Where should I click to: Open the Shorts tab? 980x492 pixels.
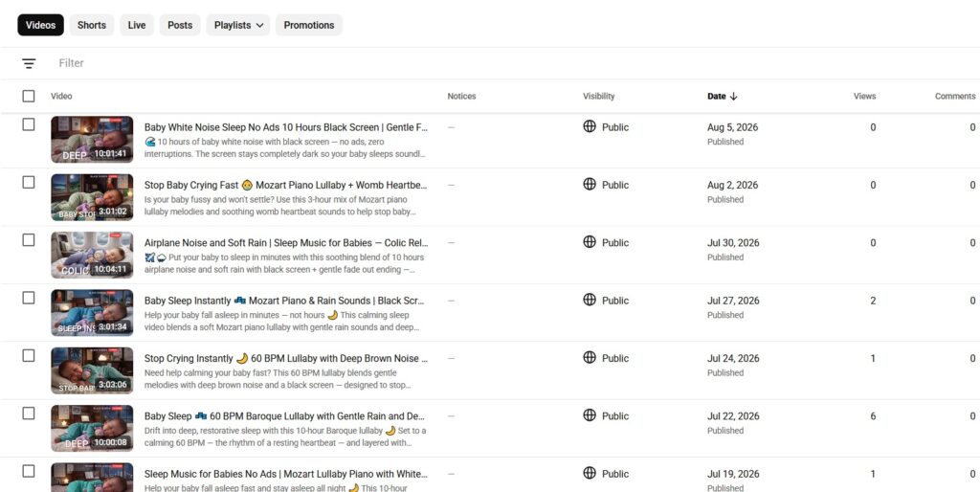coord(92,25)
